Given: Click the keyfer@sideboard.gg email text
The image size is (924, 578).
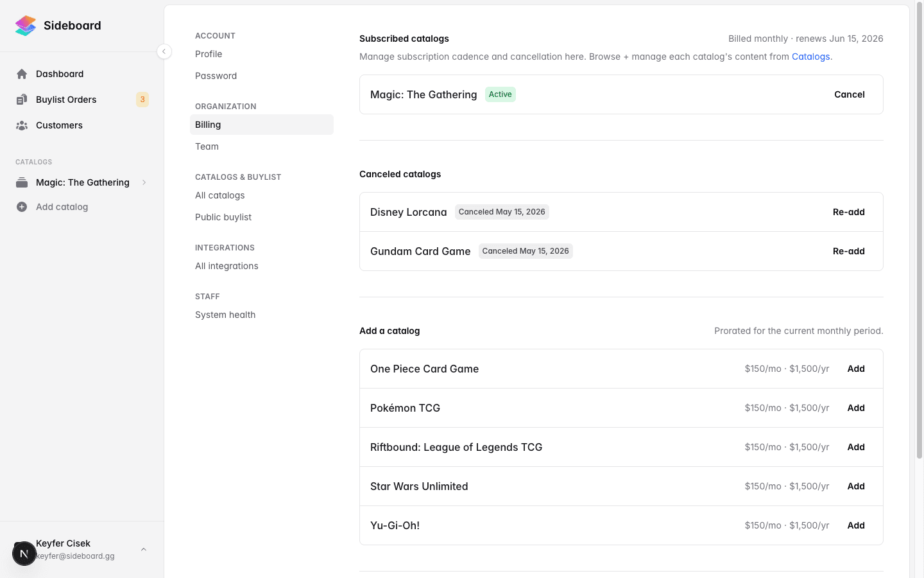Looking at the screenshot, I should [75, 556].
